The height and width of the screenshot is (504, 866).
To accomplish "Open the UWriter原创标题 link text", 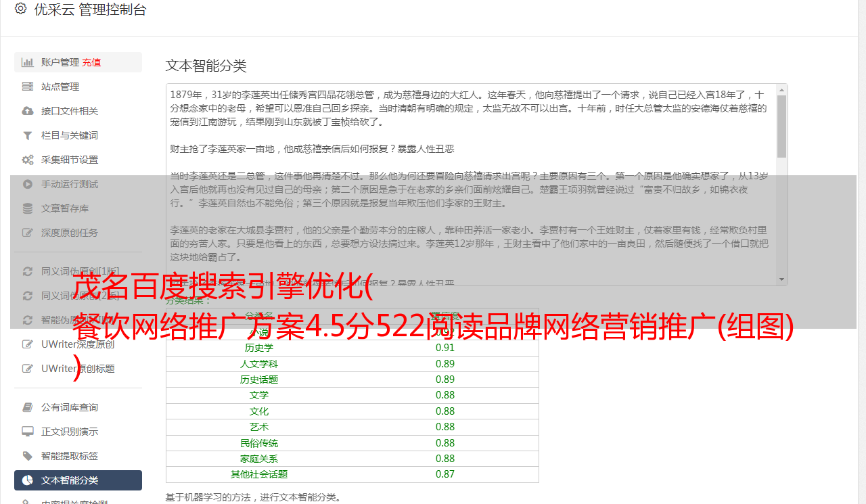I will pyautogui.click(x=78, y=369).
